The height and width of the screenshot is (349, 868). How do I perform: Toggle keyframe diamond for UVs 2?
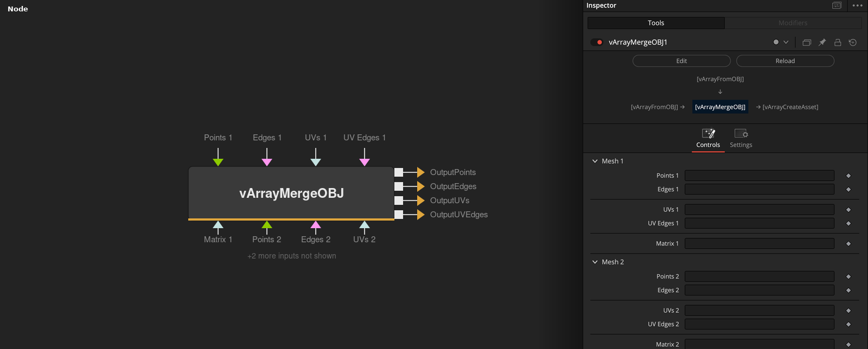click(x=848, y=311)
